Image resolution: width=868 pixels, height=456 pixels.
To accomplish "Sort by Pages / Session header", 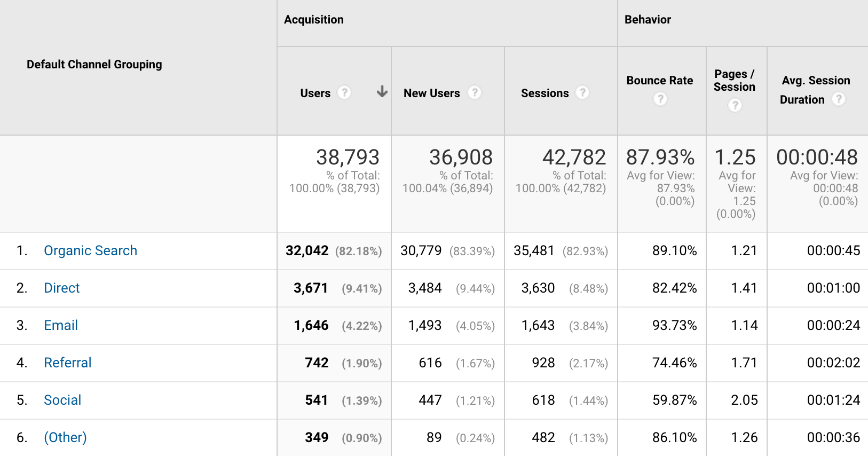I will (x=735, y=81).
